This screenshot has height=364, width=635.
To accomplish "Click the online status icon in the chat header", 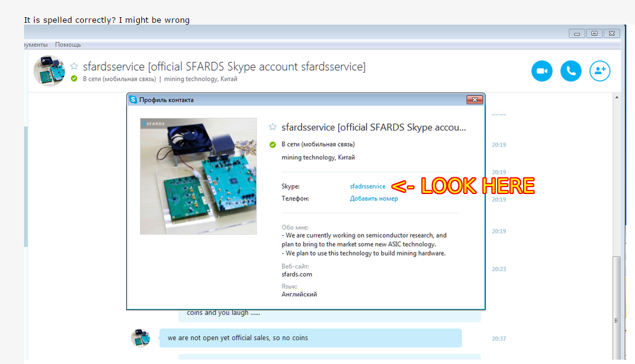I will [x=74, y=79].
